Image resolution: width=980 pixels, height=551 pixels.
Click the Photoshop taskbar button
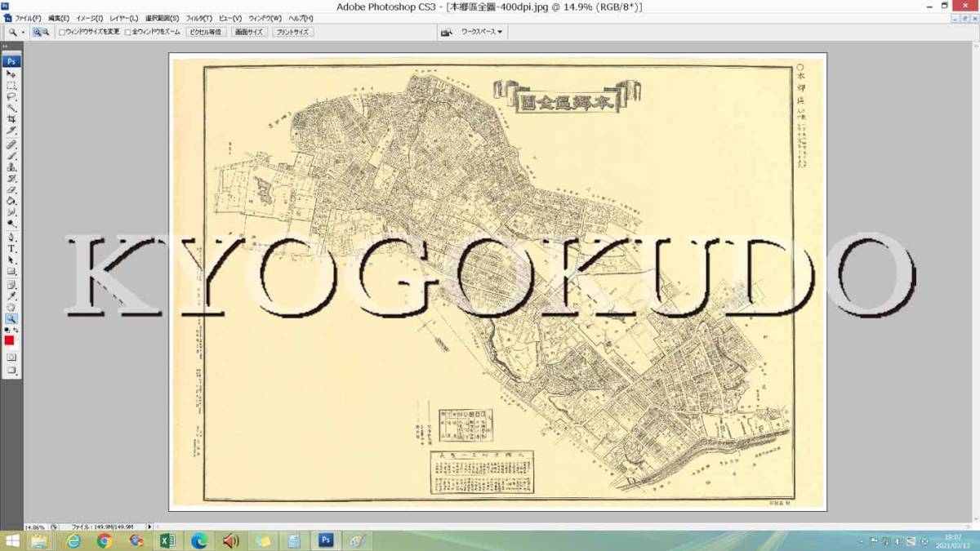coord(326,541)
